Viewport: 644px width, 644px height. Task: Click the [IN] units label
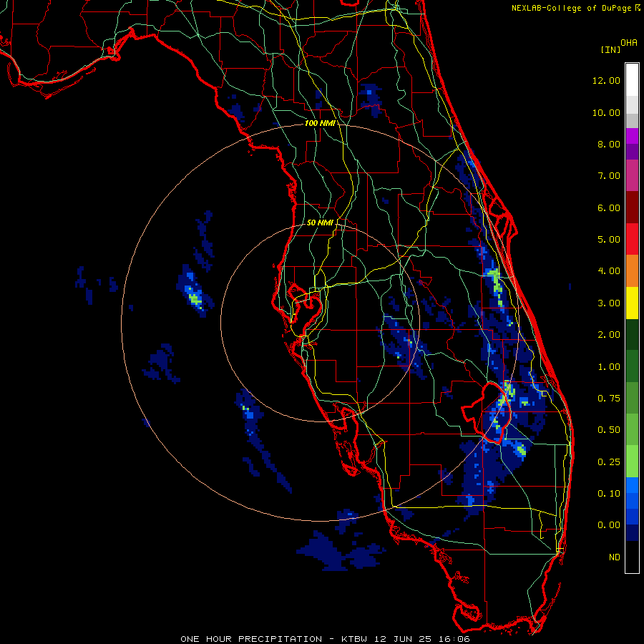(610, 49)
